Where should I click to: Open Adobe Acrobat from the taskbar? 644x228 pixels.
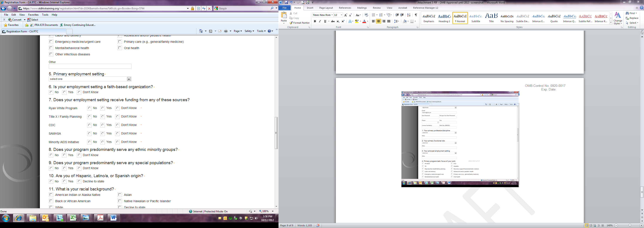(100, 218)
